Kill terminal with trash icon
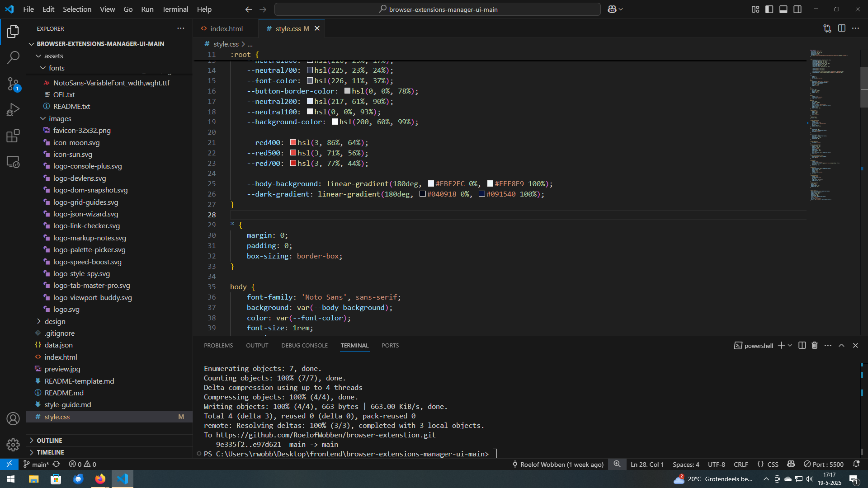This screenshot has width=868, height=488. tap(815, 346)
